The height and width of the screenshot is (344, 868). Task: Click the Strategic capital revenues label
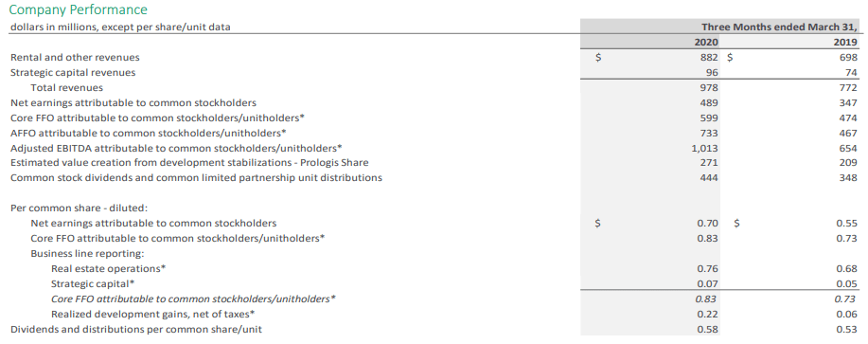point(73,72)
